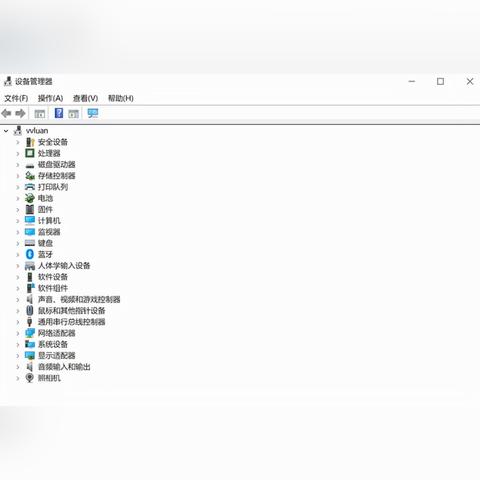This screenshot has width=480, height=480.
Task: Select the 人体学输入设备 label
Action: point(64,266)
